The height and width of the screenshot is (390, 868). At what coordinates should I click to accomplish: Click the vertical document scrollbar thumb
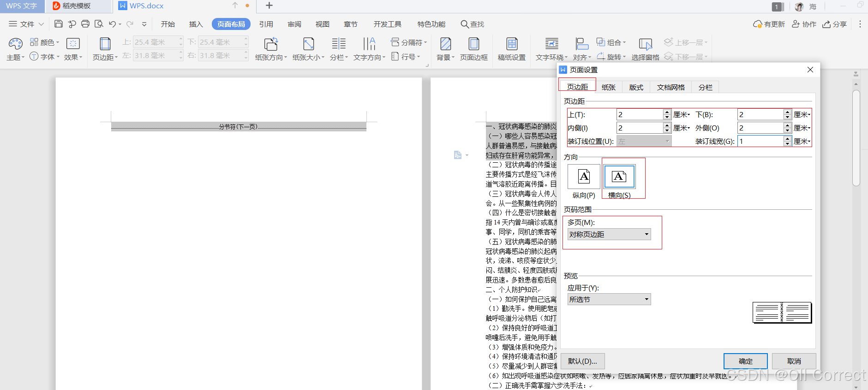pos(856,138)
